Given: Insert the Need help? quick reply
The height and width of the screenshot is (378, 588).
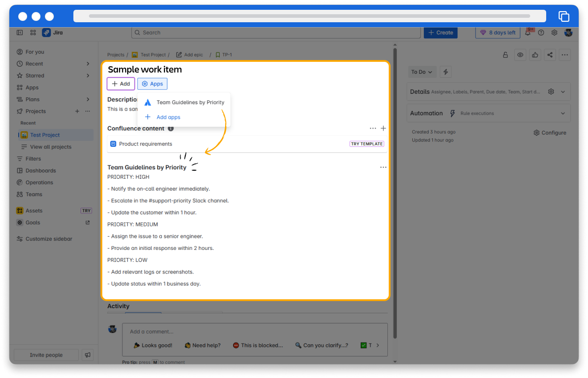Looking at the screenshot, I should [x=203, y=345].
